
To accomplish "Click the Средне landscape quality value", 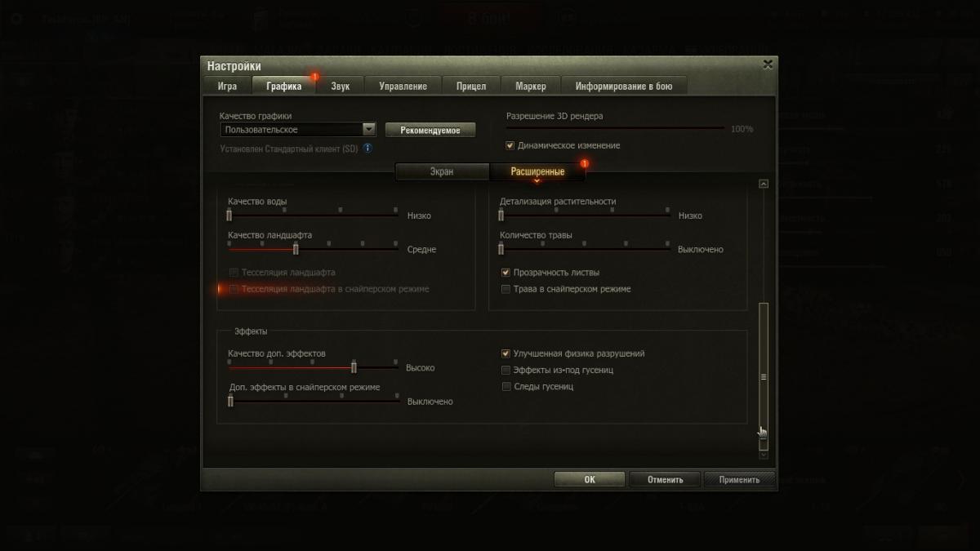I will 421,250.
